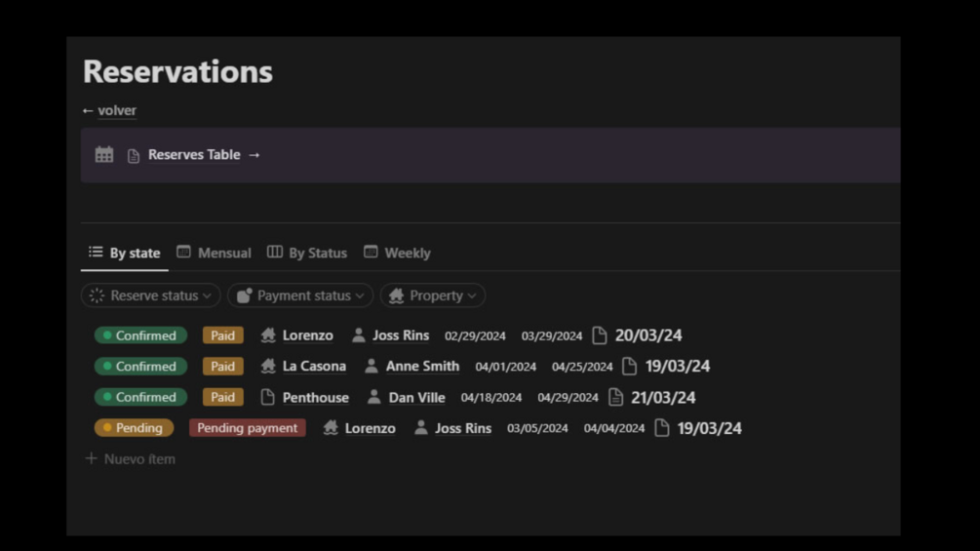
Task: Click date 03/29/2024
Action: [x=552, y=336]
